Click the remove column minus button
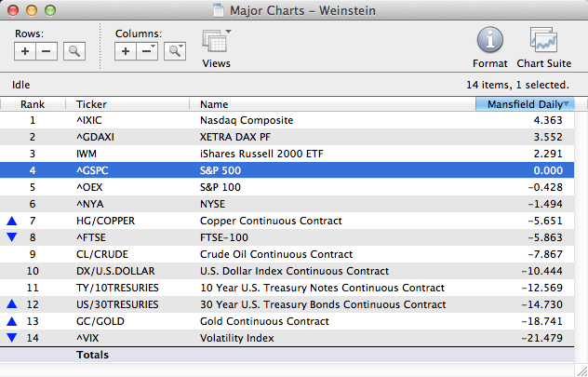 pos(146,51)
